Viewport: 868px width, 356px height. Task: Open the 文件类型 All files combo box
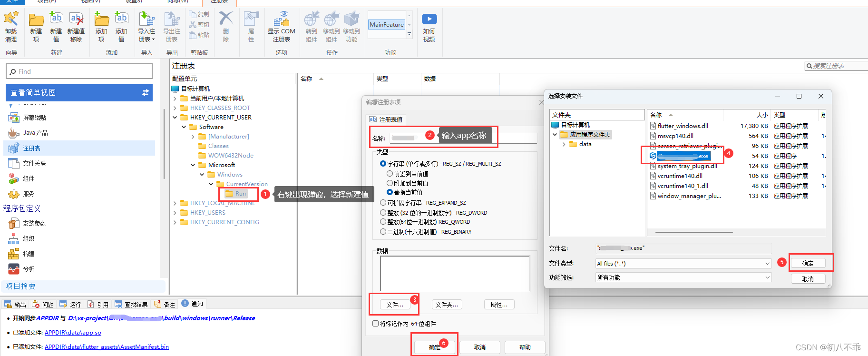[x=683, y=264]
